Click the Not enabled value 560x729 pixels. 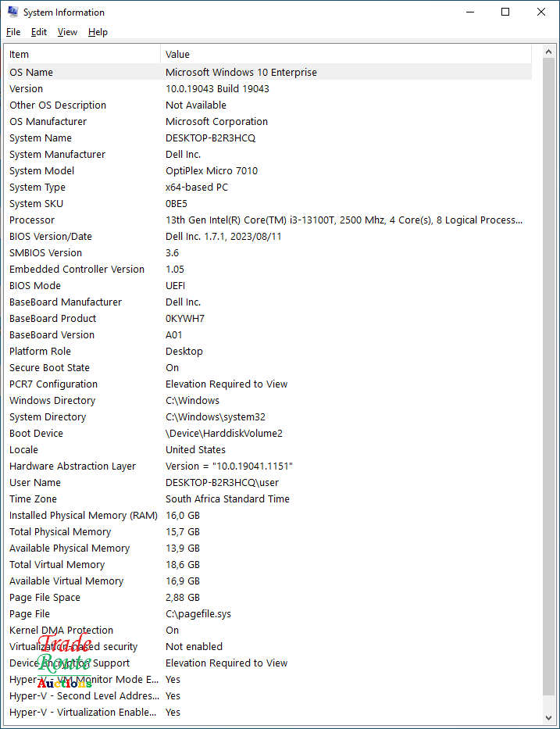click(x=194, y=647)
